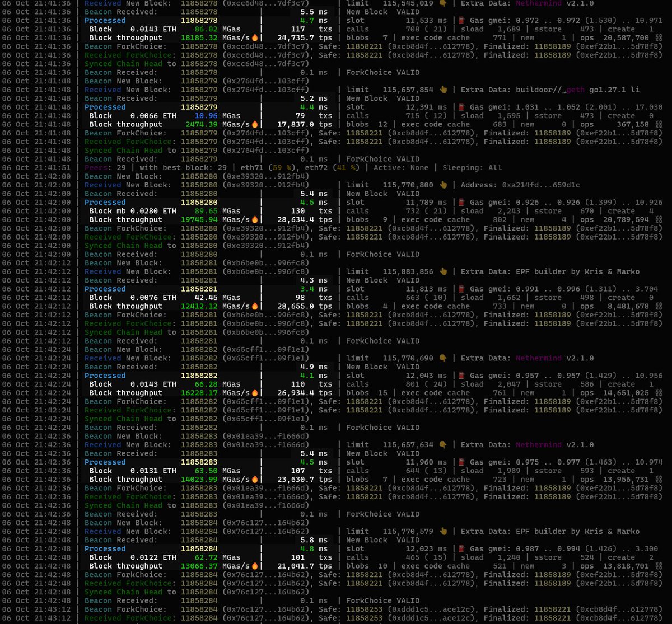Click the fuel pump icon on the 11,533 ms slot row
Viewport: 672px width, 624px height.
click(x=463, y=20)
